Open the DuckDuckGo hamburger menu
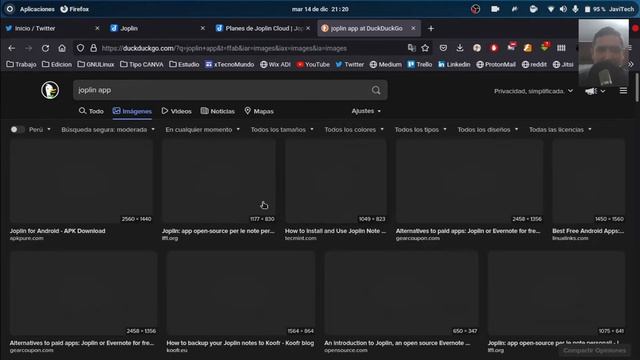Image resolution: width=640 pixels, height=360 pixels. (x=623, y=91)
